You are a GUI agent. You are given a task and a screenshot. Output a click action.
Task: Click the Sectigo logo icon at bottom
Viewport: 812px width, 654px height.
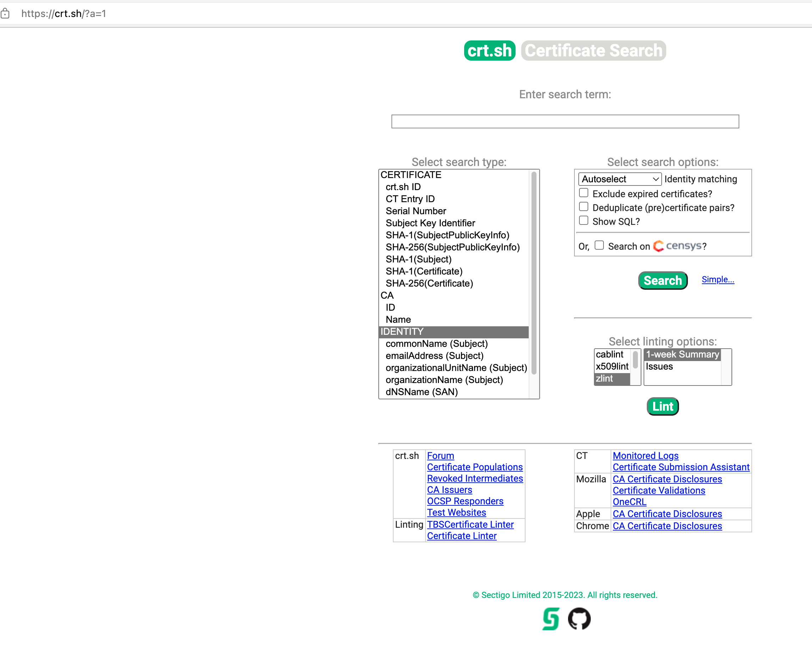(x=551, y=619)
